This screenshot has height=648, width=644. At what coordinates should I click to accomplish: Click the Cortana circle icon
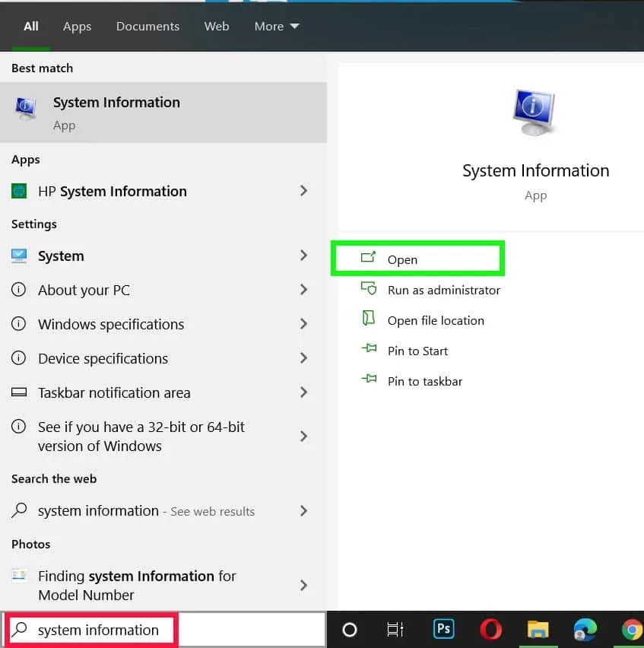pos(350,629)
